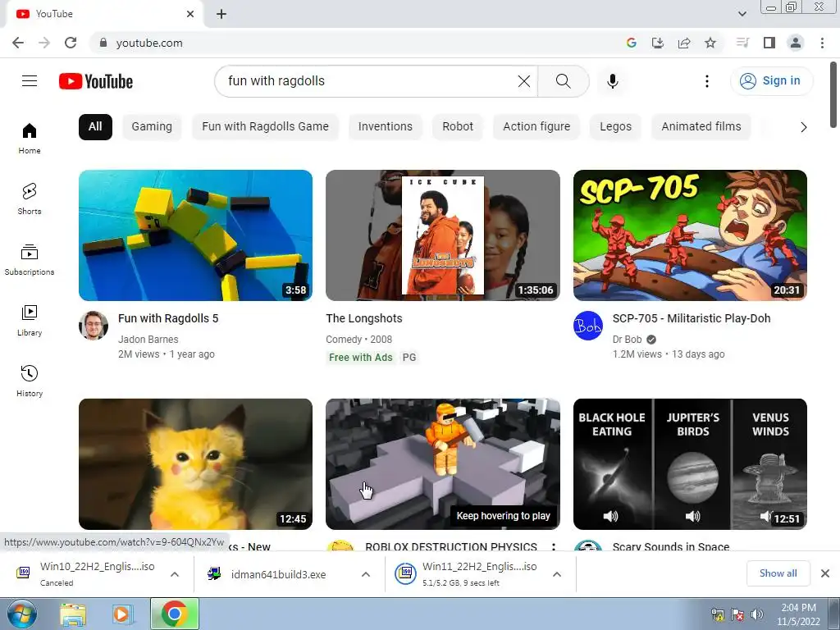Click the YouTube logo
The image size is (840, 630).
(96, 81)
